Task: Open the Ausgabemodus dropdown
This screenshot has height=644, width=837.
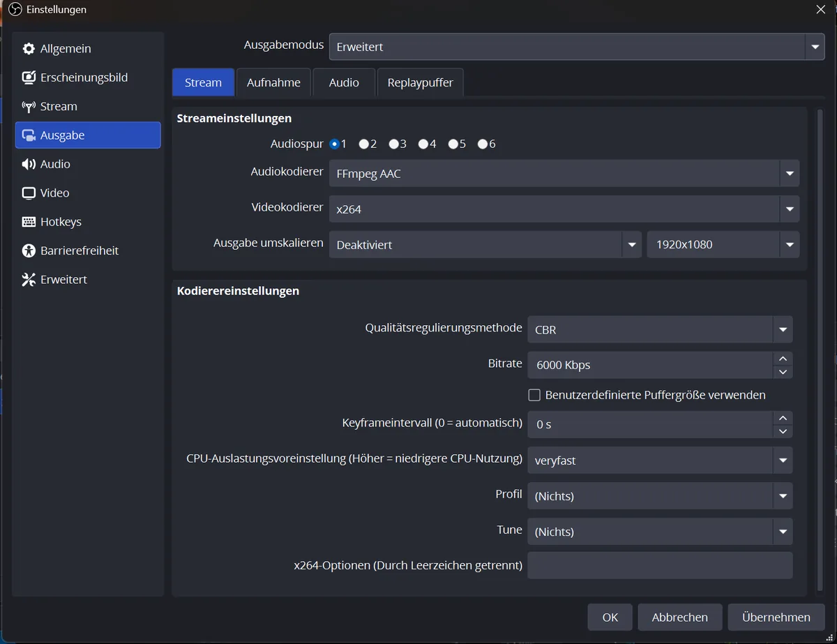Action: 577,47
